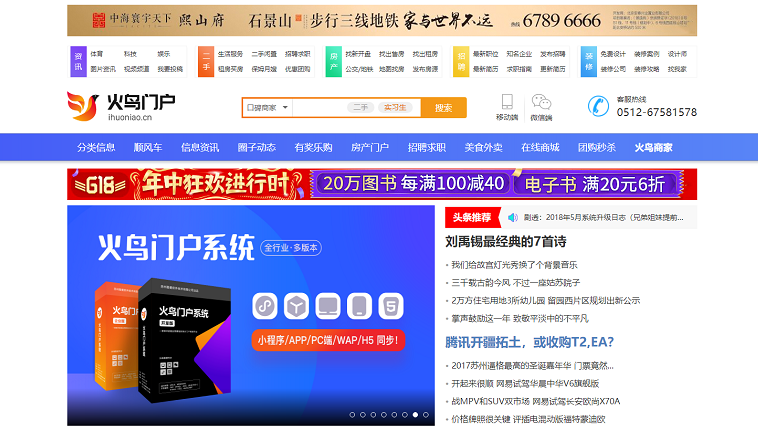Click the 火鸟门户 phoenix logo
The width and height of the screenshot is (758, 433).
tap(121, 106)
